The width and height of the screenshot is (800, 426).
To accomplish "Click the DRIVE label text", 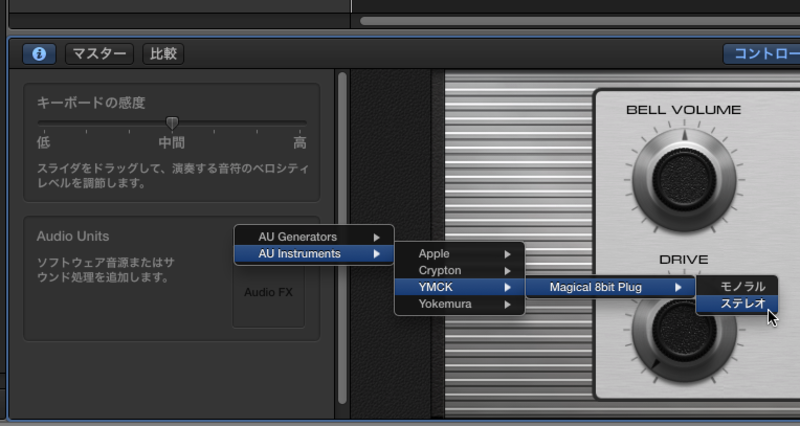I will coord(684,260).
